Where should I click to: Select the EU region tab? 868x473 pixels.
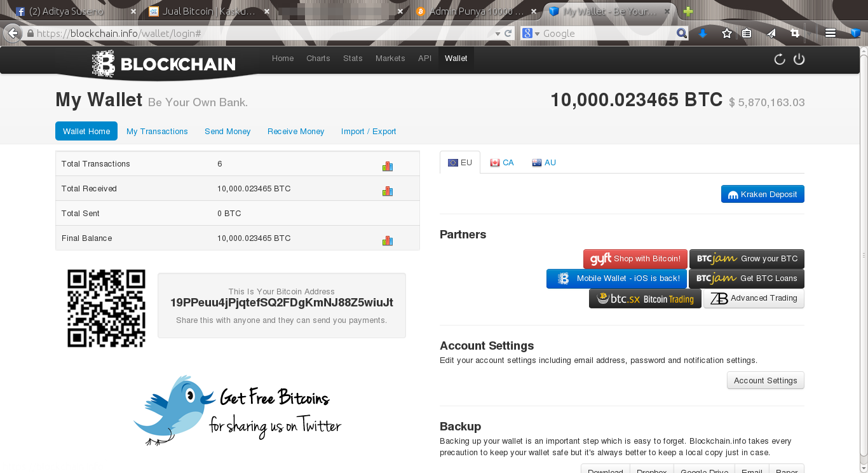460,163
